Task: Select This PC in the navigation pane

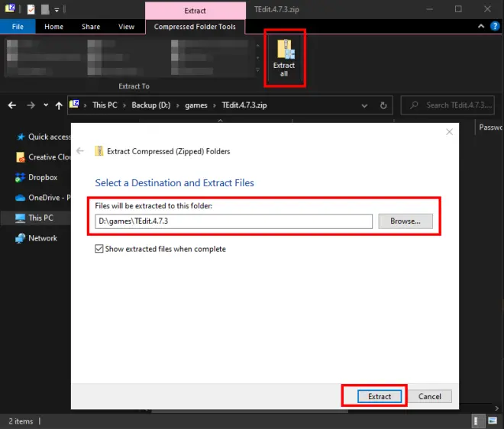Action: coord(40,218)
